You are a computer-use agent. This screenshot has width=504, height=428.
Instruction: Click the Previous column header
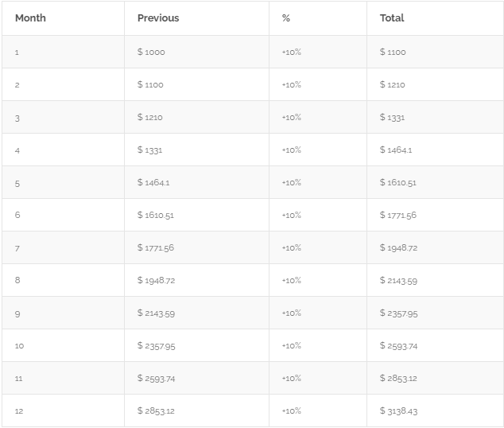point(158,18)
